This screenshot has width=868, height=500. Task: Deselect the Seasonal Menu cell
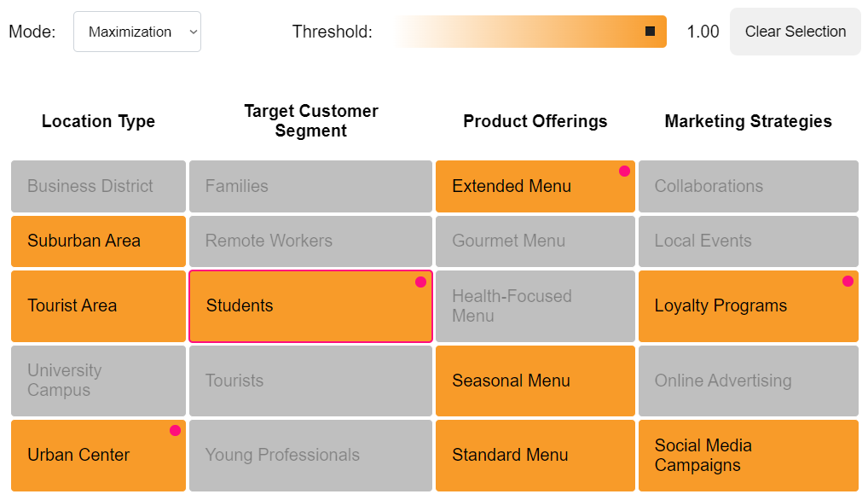(x=535, y=381)
